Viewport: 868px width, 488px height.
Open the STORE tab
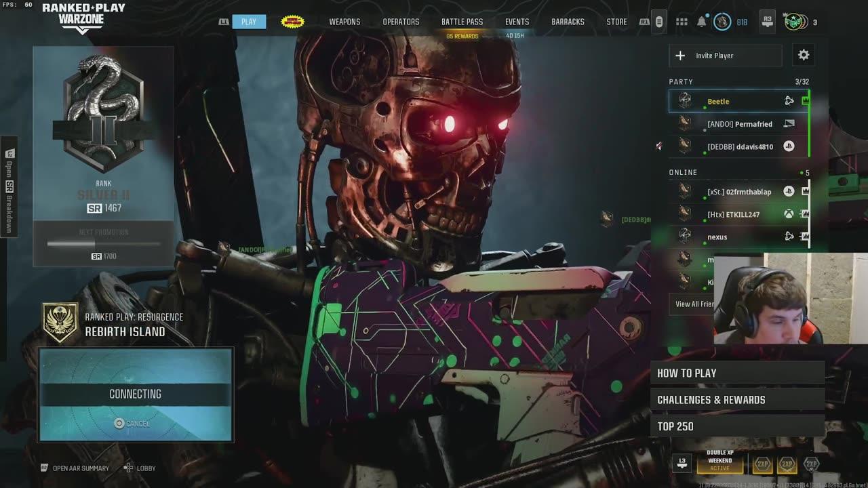pyautogui.click(x=616, y=22)
